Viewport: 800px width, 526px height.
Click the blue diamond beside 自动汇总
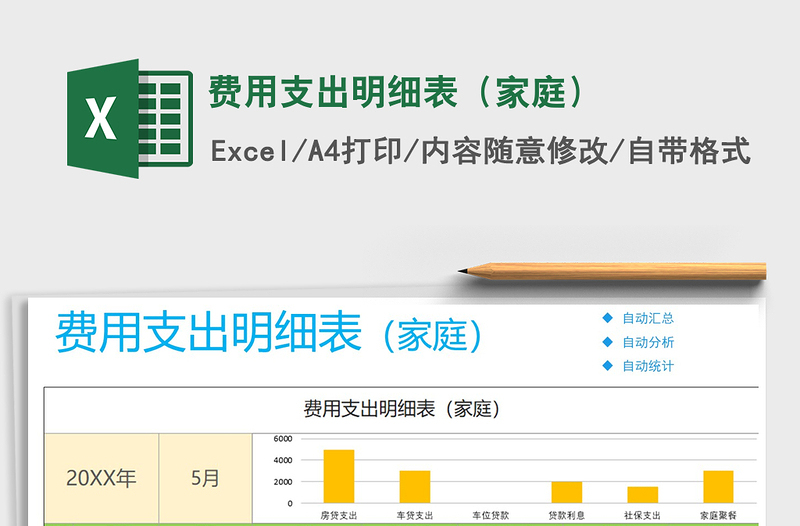pyautogui.click(x=607, y=318)
